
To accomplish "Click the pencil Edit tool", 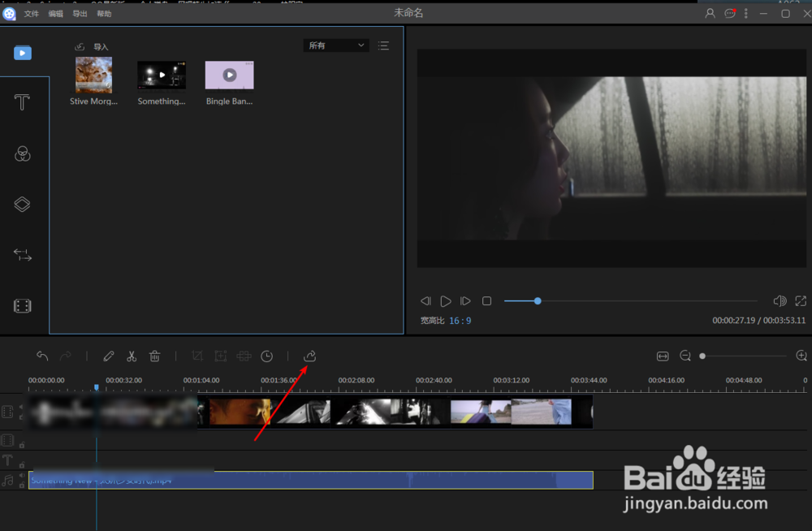I will point(108,356).
